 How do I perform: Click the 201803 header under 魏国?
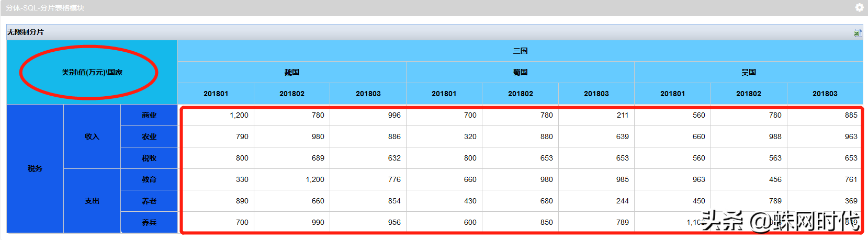[x=368, y=94]
